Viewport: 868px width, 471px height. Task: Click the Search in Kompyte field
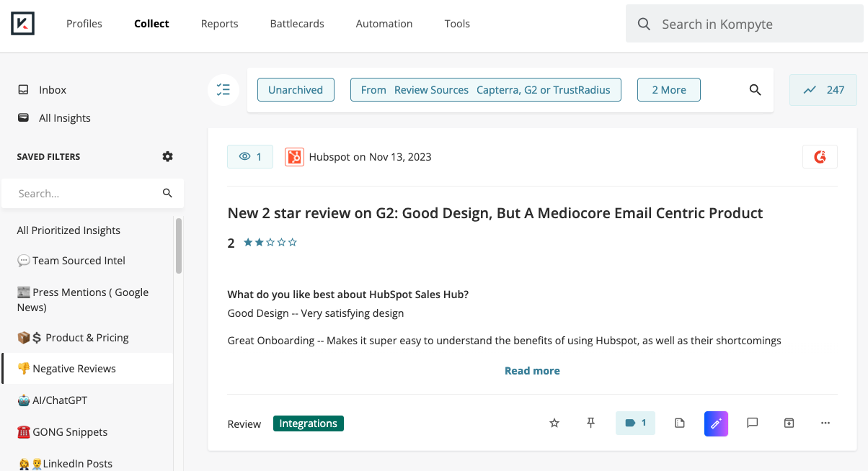pos(750,24)
